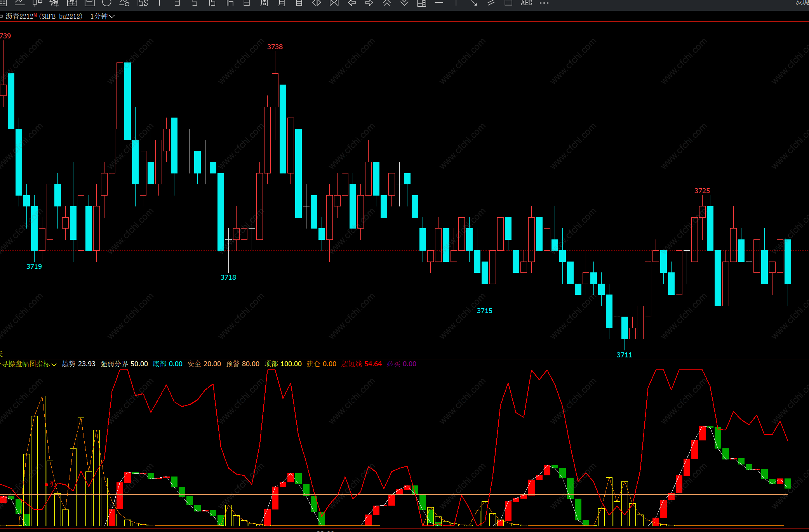The image size is (809, 532).
Task: Switch to weekly 周 period
Action: [x=264, y=3]
